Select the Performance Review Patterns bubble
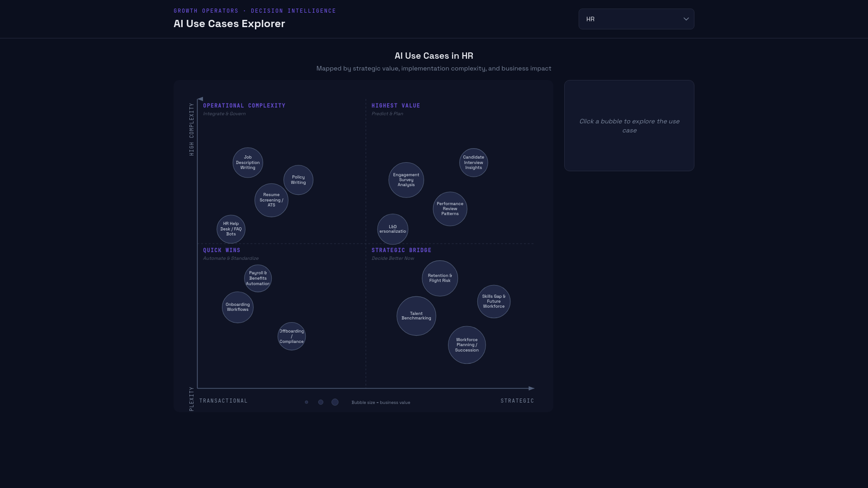Image resolution: width=868 pixels, height=488 pixels. tap(450, 209)
